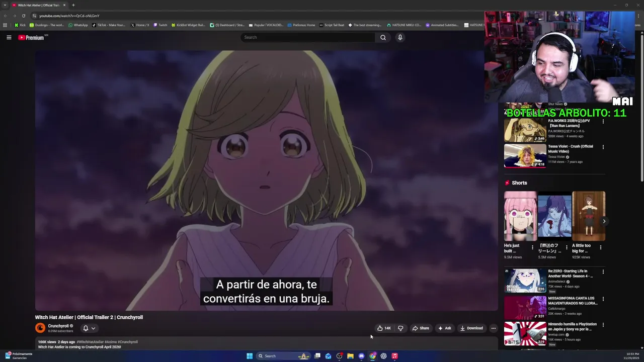Open options menu for Tessa Violet video
Image resolution: width=644 pixels, height=362 pixels.
tap(603, 147)
